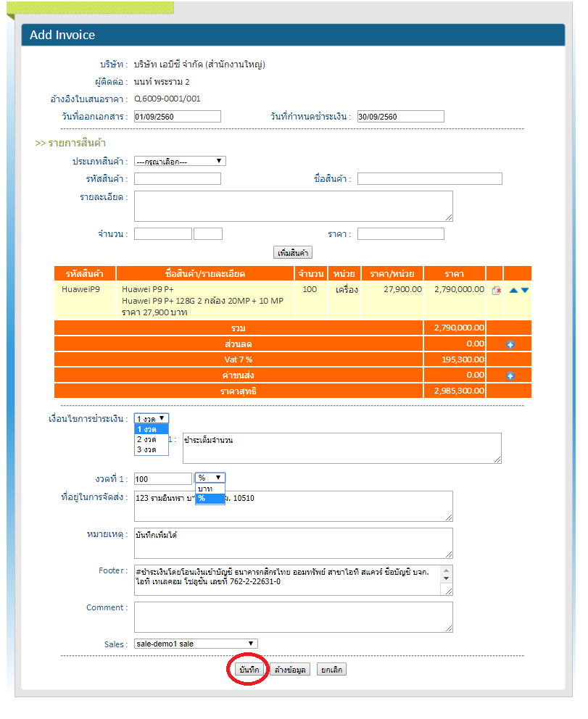
Task: Focus the วันที่ออกเอกสาร document date field
Action: (x=178, y=117)
